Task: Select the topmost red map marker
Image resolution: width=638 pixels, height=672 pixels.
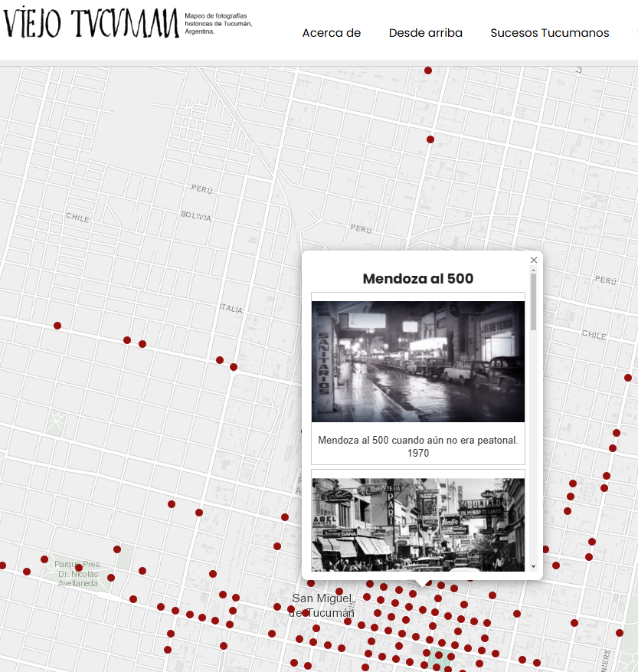Action: 428,70
